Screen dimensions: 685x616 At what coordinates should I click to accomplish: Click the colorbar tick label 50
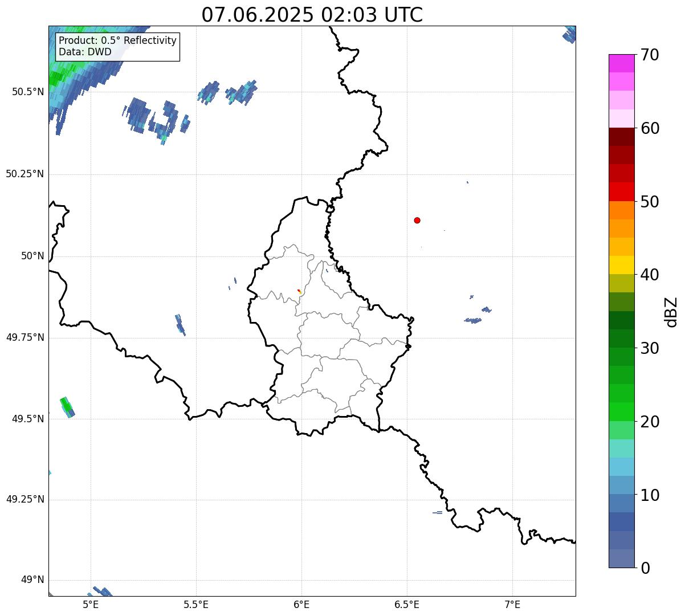(650, 202)
